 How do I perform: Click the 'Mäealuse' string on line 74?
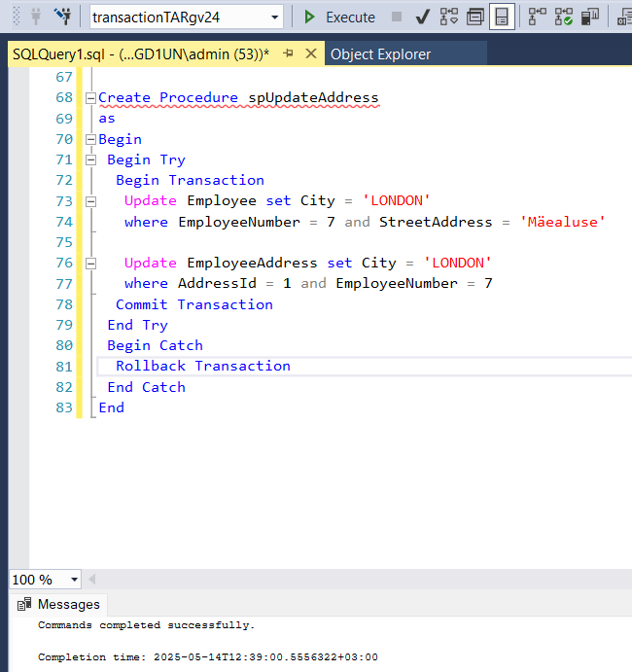point(562,222)
